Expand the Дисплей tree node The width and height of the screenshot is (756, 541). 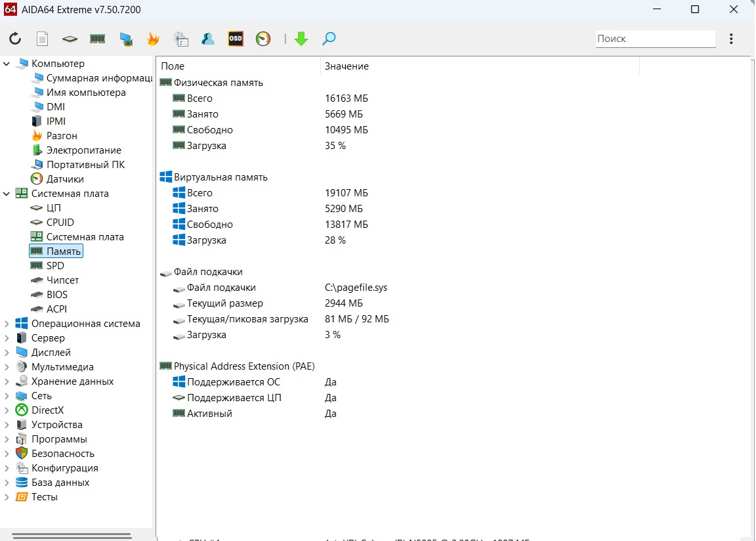[7, 353]
